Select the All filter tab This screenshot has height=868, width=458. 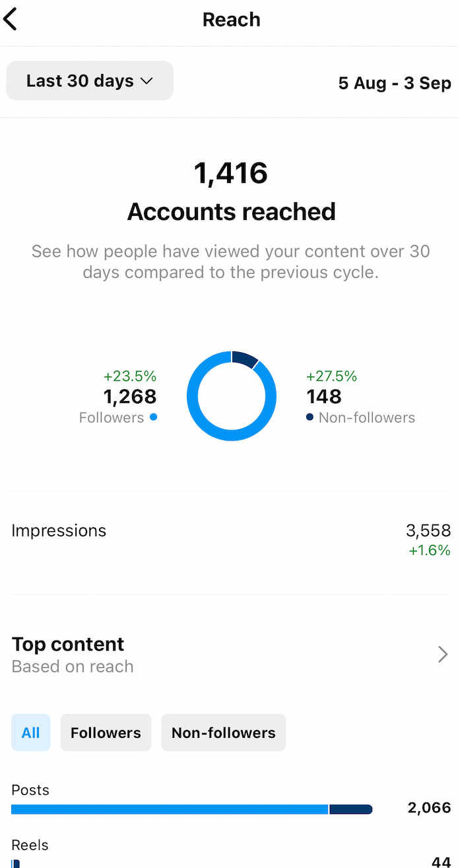click(30, 733)
